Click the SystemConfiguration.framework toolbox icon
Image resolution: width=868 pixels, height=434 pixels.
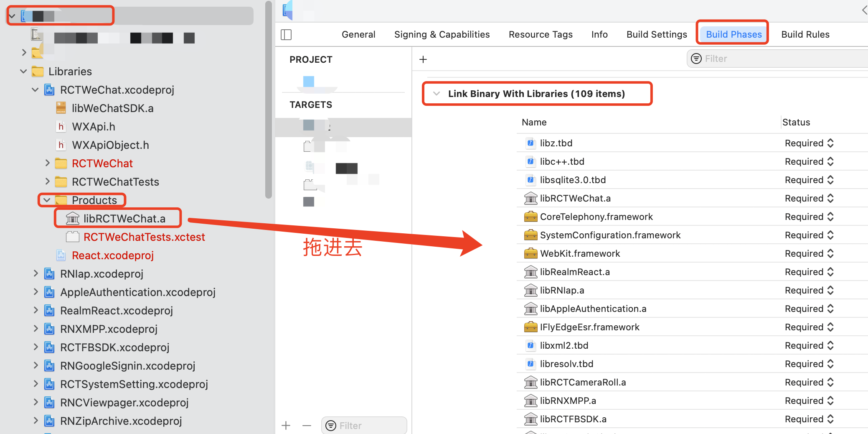coord(530,235)
